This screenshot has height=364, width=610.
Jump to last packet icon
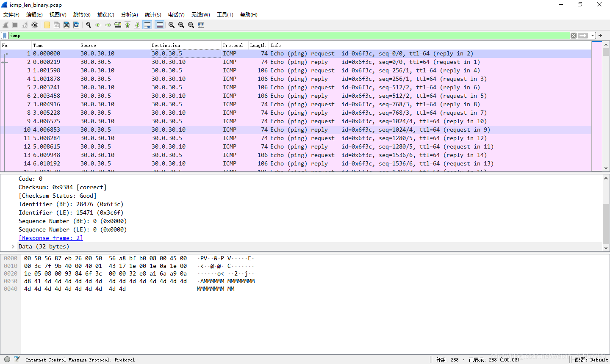point(137,25)
